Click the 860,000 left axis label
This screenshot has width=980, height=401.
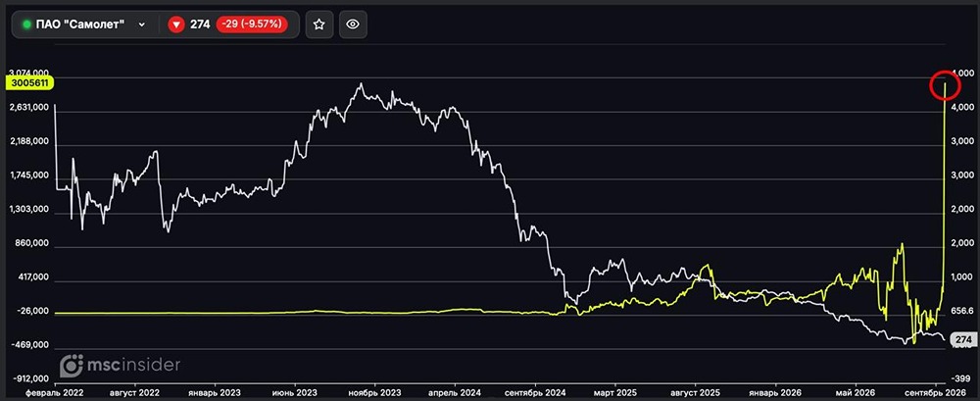pos(33,243)
